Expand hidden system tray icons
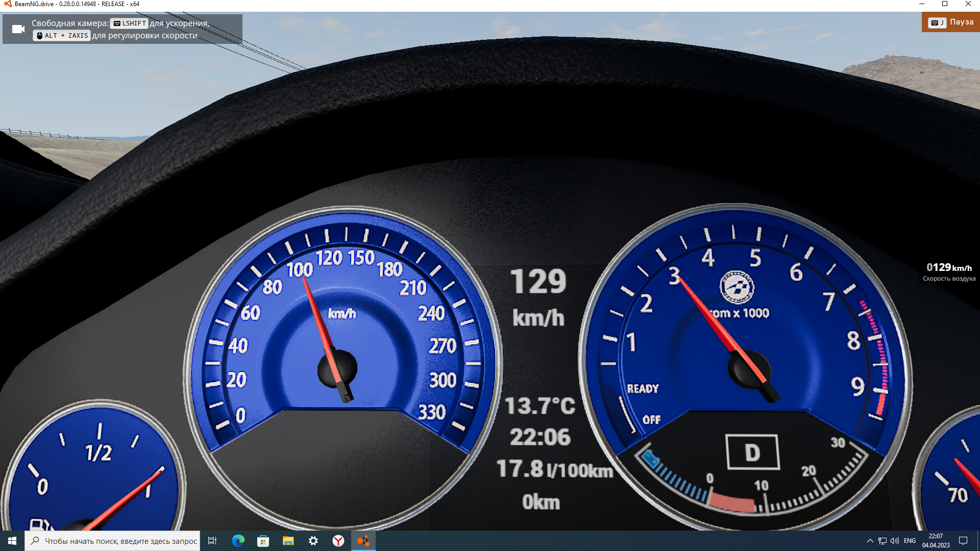Screen dimensions: 980x551 870,541
